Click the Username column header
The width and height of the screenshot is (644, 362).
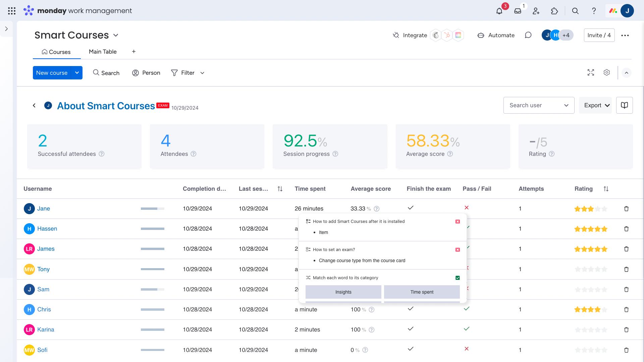coord(38,189)
